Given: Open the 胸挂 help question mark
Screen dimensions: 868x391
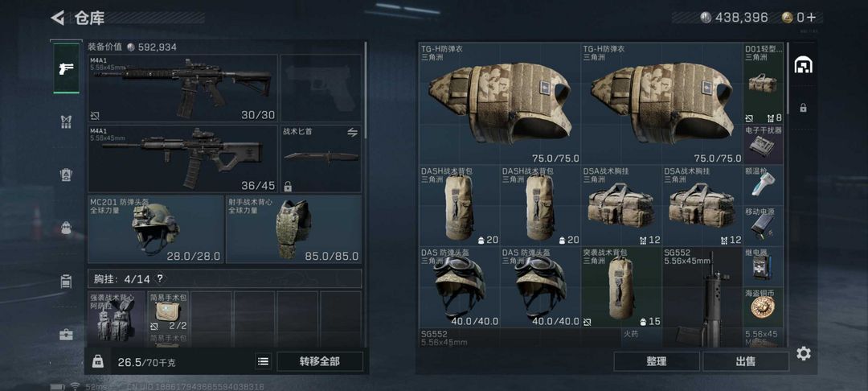Looking at the screenshot, I should [160, 278].
